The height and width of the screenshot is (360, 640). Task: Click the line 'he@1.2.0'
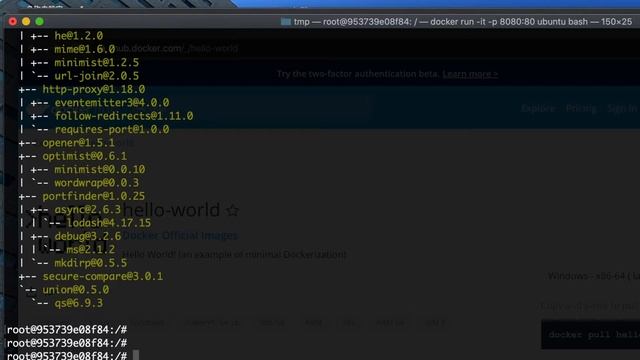(79, 36)
